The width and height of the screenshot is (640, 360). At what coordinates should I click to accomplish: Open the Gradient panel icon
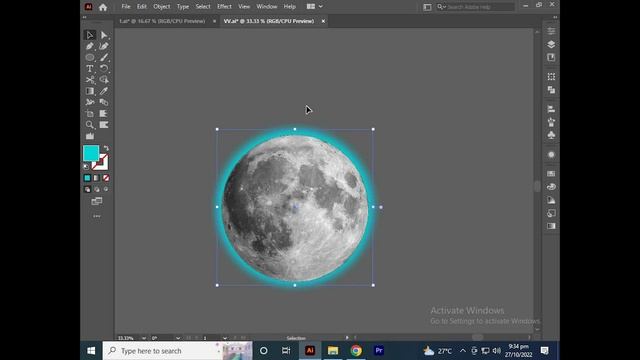click(x=551, y=226)
